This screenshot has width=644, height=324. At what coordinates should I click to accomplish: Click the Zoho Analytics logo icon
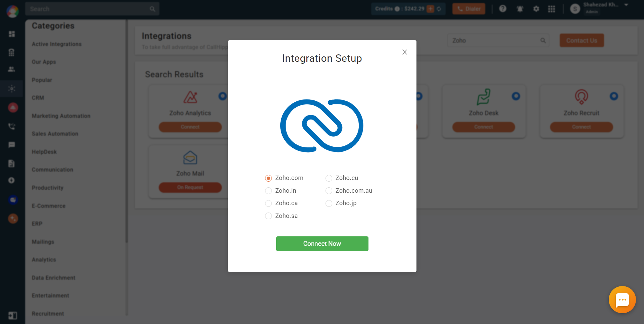coord(190,97)
